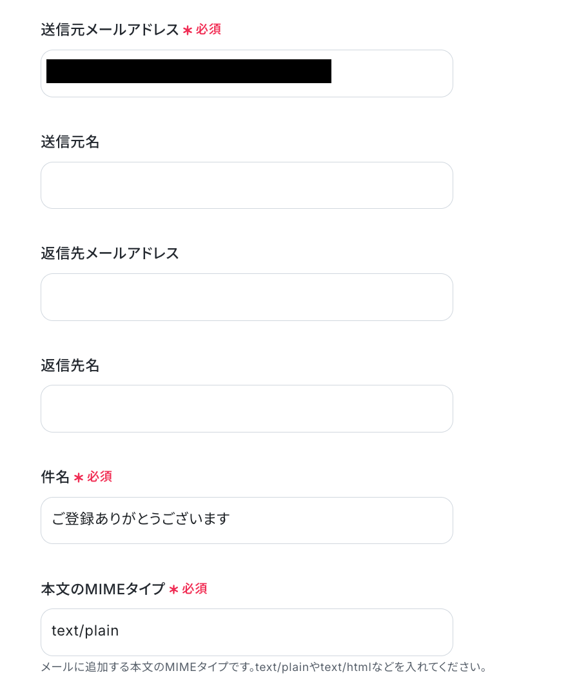Screen dimensions: 588x700
Task: Click the 必須 tag for 送信元メールアドレス
Action: (208, 30)
